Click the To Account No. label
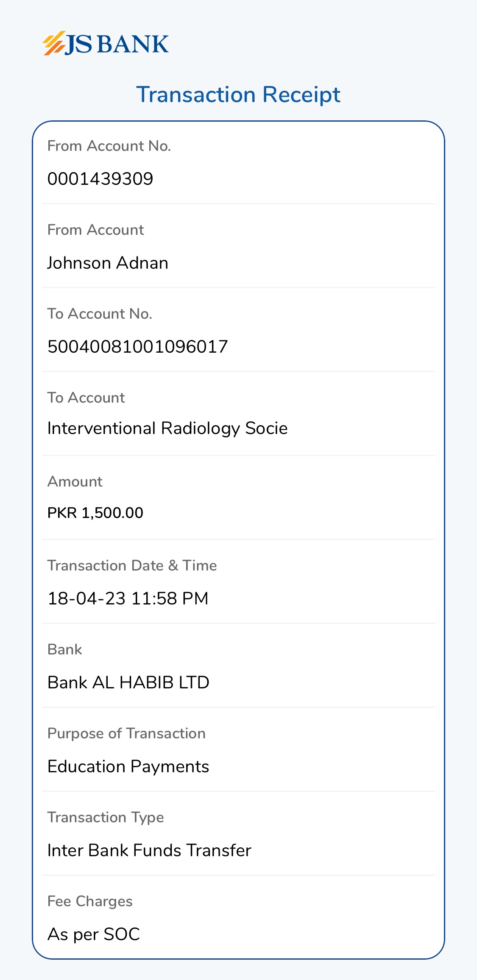Image resolution: width=477 pixels, height=980 pixels. coord(100,314)
